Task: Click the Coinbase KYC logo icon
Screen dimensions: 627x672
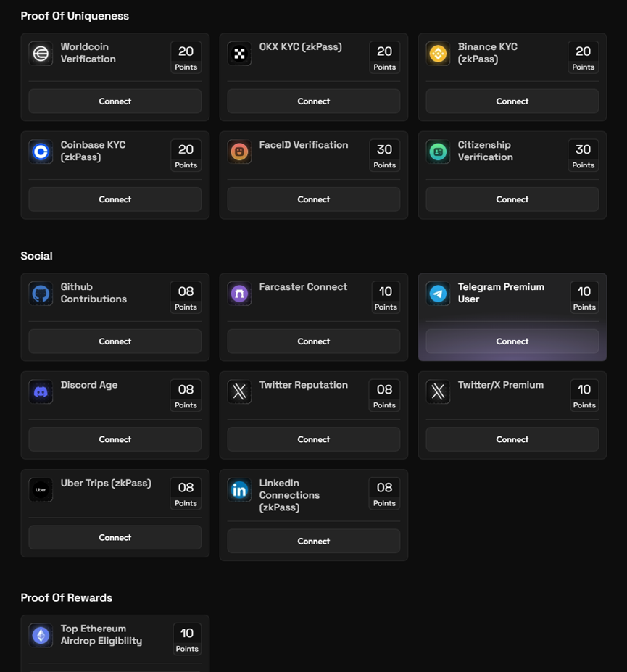Action: (41, 152)
